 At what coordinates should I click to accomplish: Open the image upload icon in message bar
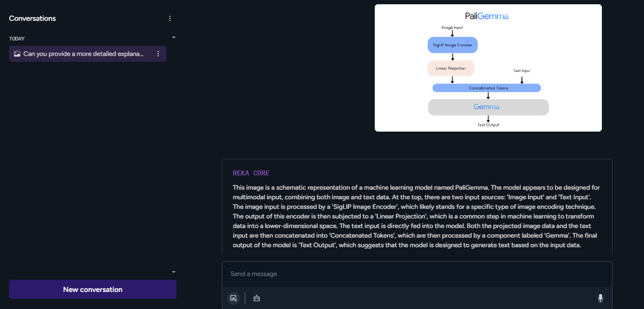tap(233, 298)
